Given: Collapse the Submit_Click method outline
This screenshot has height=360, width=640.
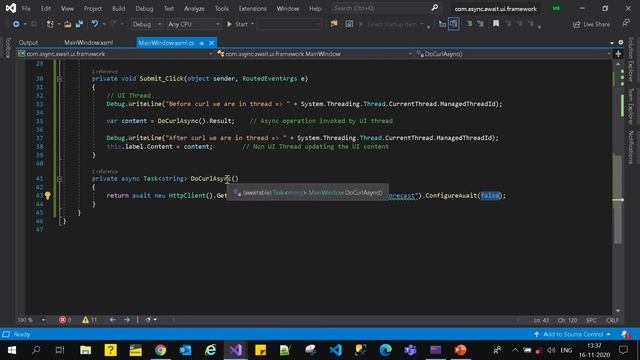Looking at the screenshot, I should click(60, 79).
